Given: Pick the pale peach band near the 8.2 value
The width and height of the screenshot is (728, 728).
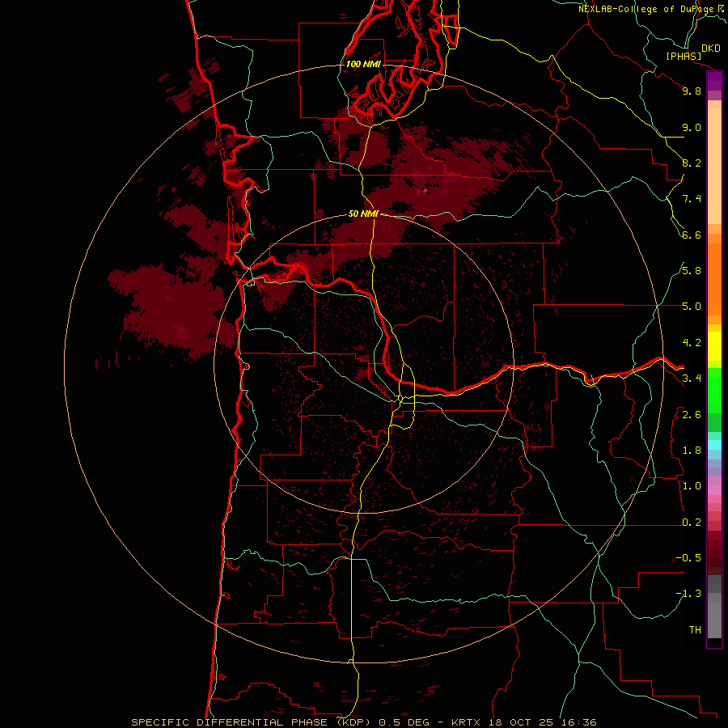Looking at the screenshot, I should click(x=714, y=166).
